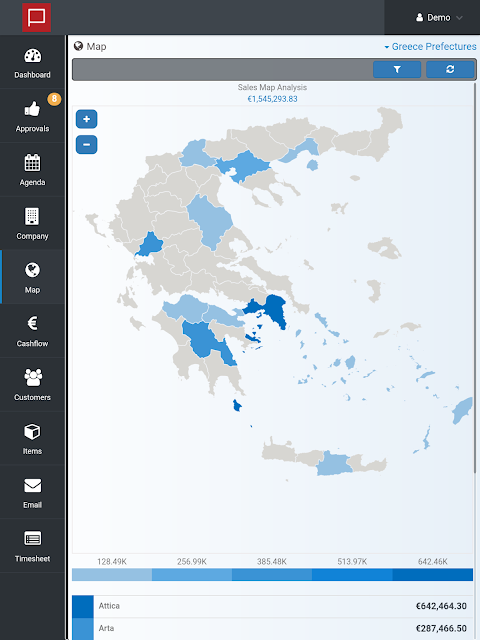
Task: Zoom in the map with plus button
Action: pos(87,119)
